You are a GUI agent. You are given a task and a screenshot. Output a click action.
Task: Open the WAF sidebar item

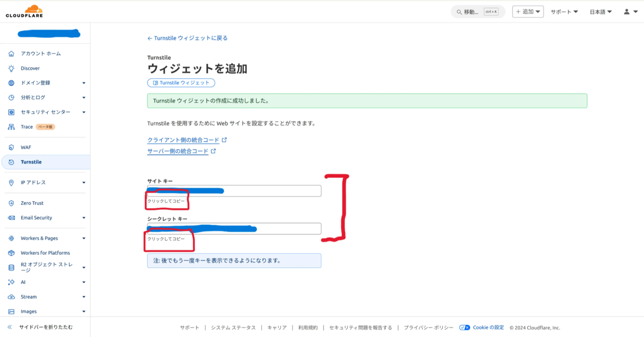click(x=26, y=147)
